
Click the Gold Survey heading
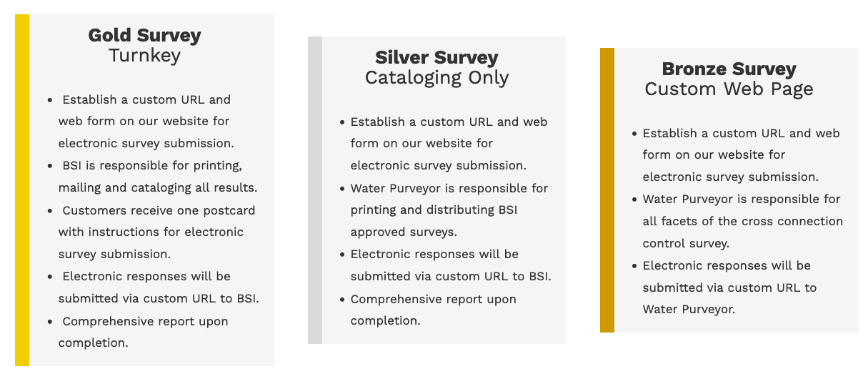[x=144, y=35]
